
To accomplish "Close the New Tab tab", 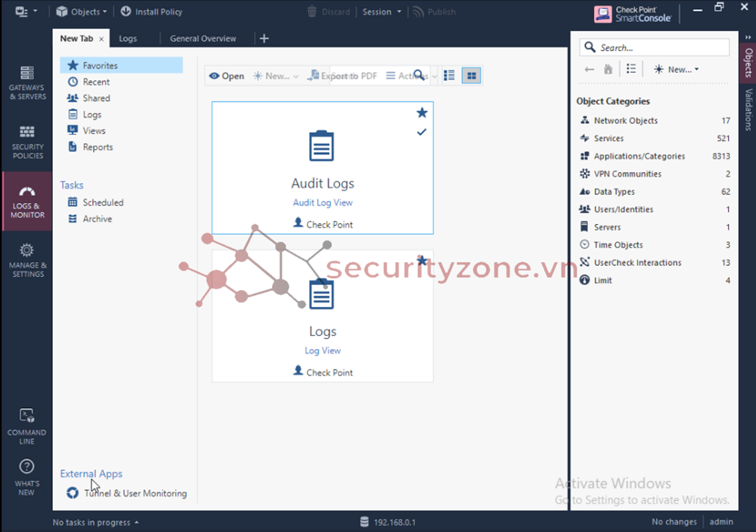I will pyautogui.click(x=102, y=39).
